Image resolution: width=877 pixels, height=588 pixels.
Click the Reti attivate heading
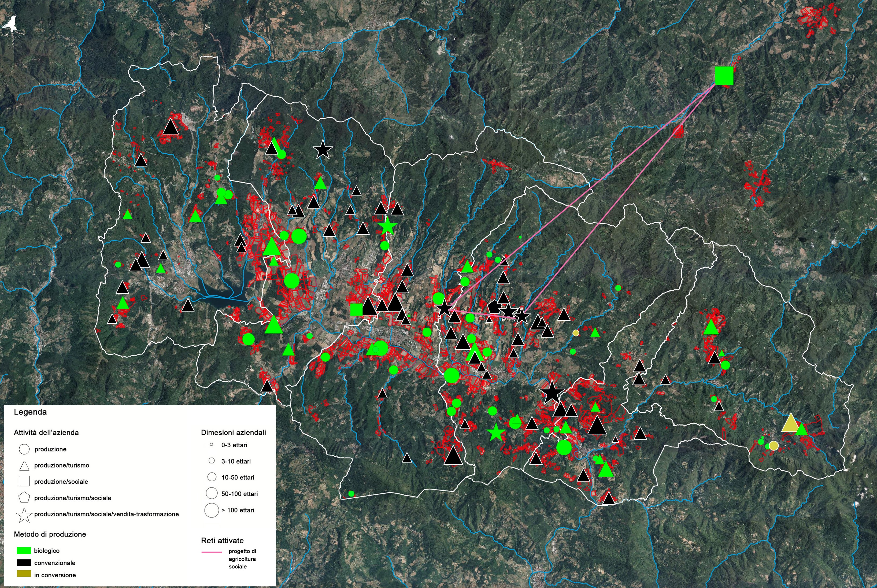(x=222, y=540)
